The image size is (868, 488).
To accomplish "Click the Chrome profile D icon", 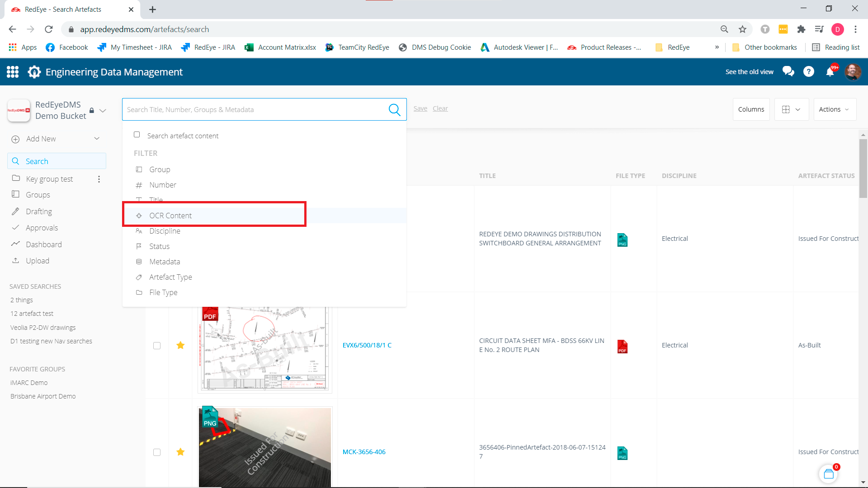I will (x=837, y=29).
